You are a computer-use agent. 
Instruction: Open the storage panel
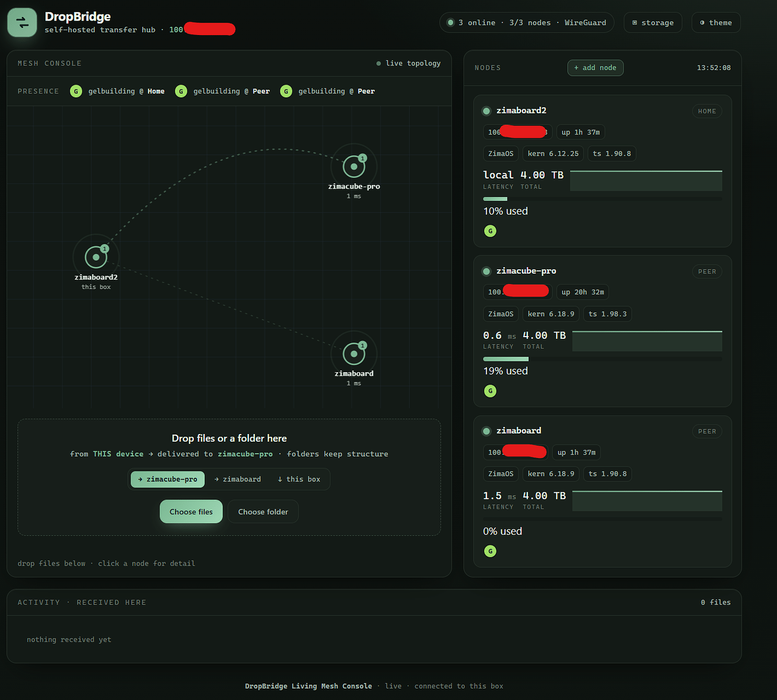[653, 23]
